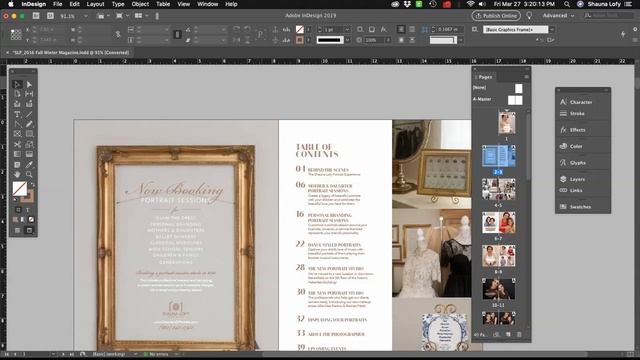
Task: Select the Hand tool
Action: coord(18,174)
